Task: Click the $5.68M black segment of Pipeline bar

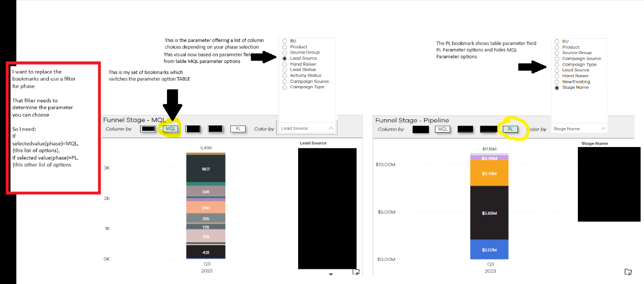Action: coord(490,213)
